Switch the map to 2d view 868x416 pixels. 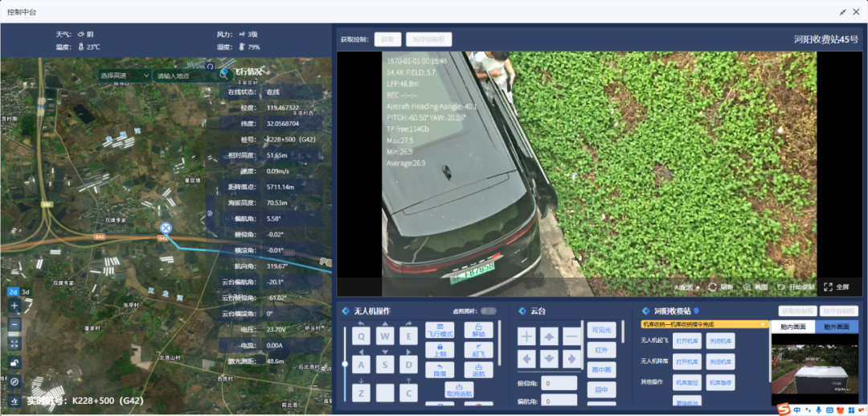tap(14, 292)
